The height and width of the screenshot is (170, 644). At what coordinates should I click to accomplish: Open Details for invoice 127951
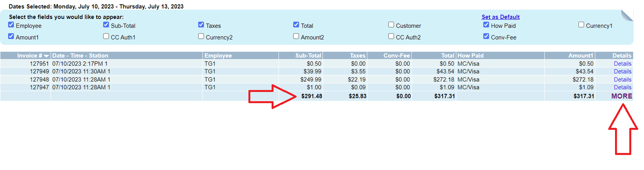(622, 64)
